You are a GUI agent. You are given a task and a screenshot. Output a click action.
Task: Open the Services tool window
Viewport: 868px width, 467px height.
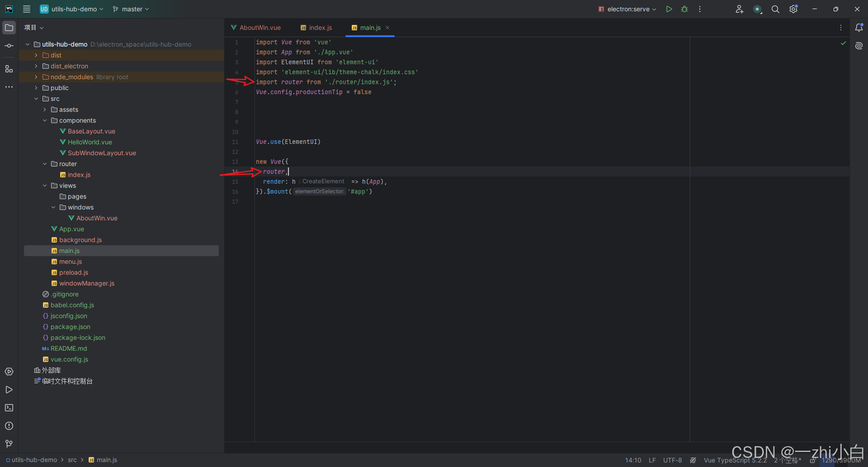(9, 372)
